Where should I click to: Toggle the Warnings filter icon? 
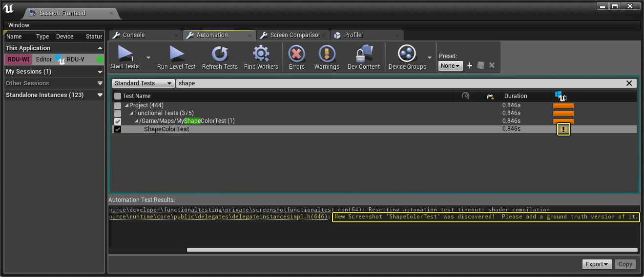326,53
